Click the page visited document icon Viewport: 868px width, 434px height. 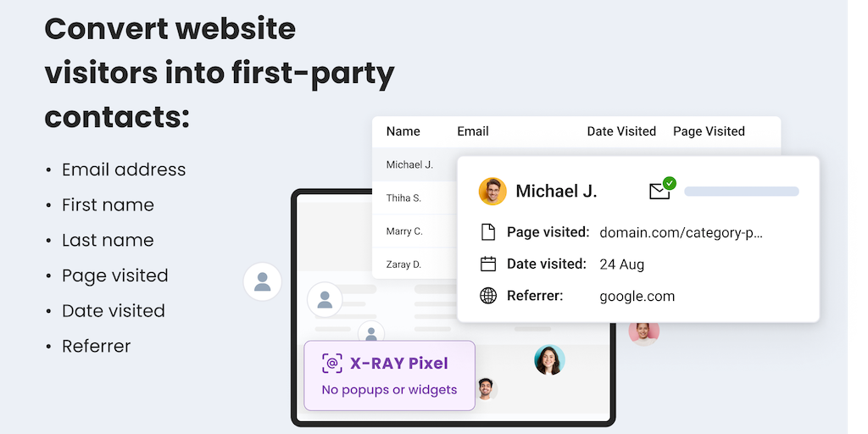(x=487, y=232)
